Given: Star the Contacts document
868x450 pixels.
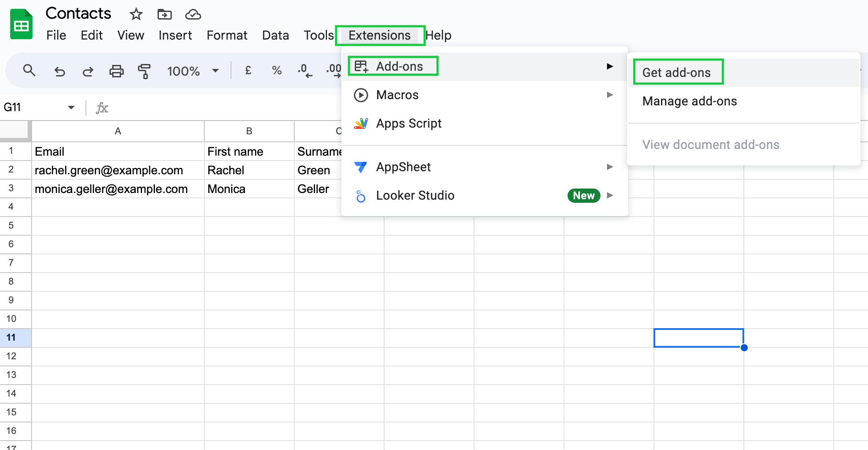Looking at the screenshot, I should [136, 15].
